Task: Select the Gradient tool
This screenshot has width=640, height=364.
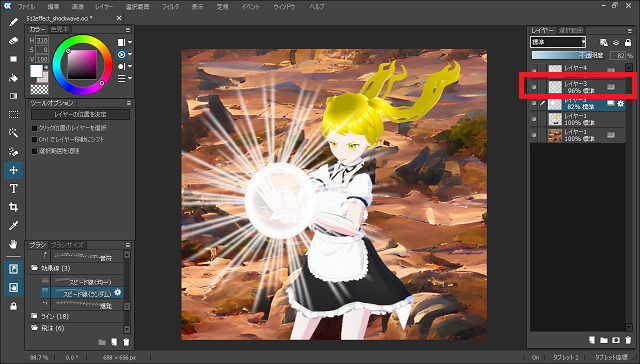Action: [x=13, y=96]
